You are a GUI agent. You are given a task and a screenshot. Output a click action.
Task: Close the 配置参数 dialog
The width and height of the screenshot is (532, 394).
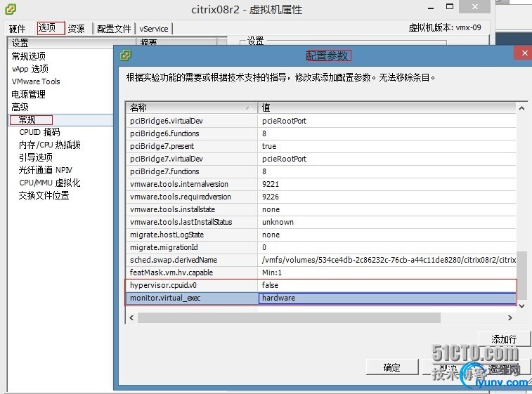[524, 53]
